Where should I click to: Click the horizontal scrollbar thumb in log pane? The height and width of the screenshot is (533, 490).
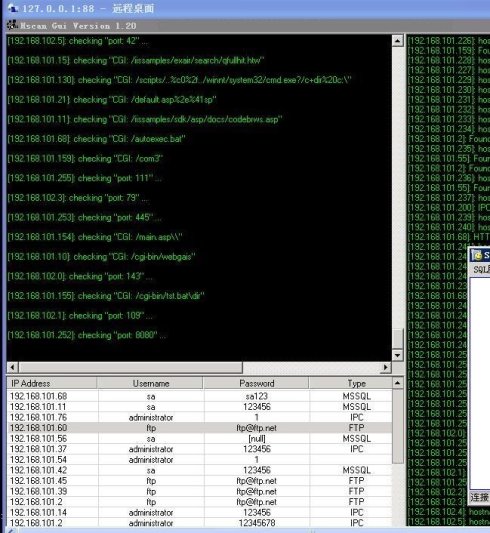click(131, 367)
